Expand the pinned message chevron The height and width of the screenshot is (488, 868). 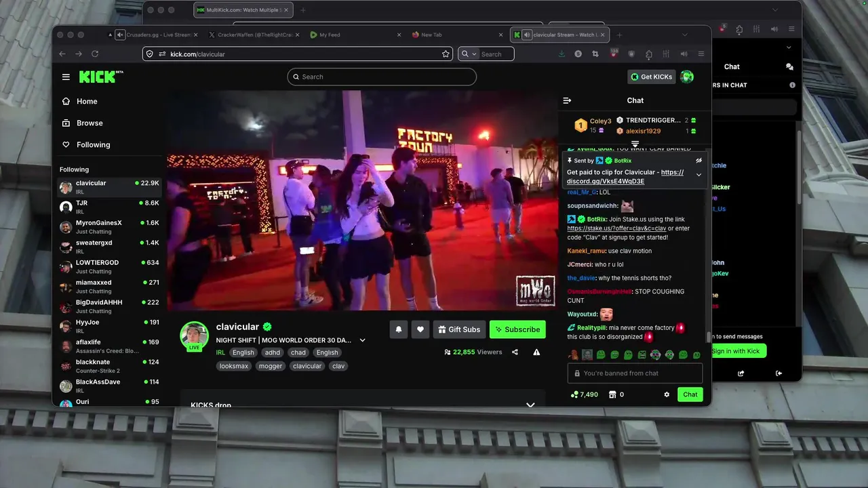(x=698, y=175)
